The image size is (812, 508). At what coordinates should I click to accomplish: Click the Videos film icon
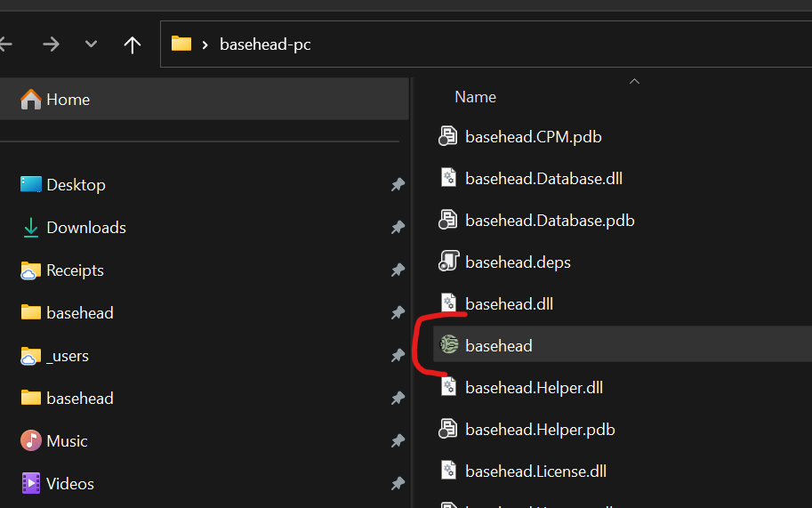pyautogui.click(x=30, y=483)
